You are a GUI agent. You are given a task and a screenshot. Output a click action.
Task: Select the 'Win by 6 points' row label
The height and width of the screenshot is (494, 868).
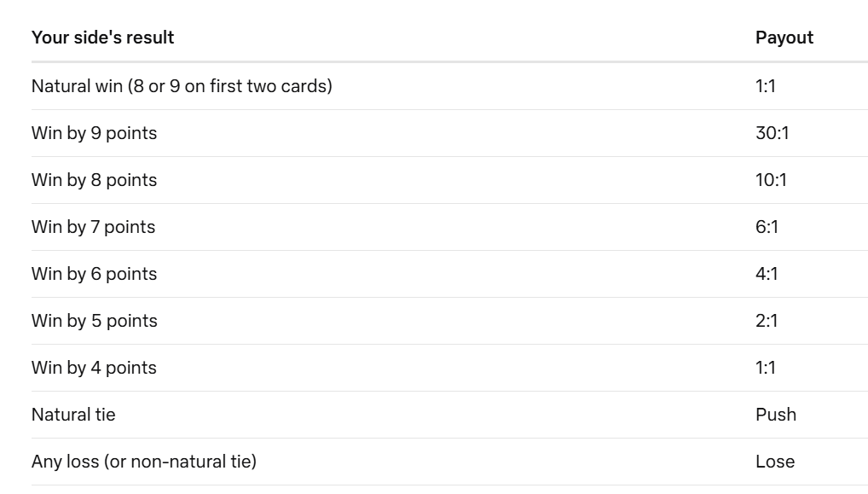point(94,274)
